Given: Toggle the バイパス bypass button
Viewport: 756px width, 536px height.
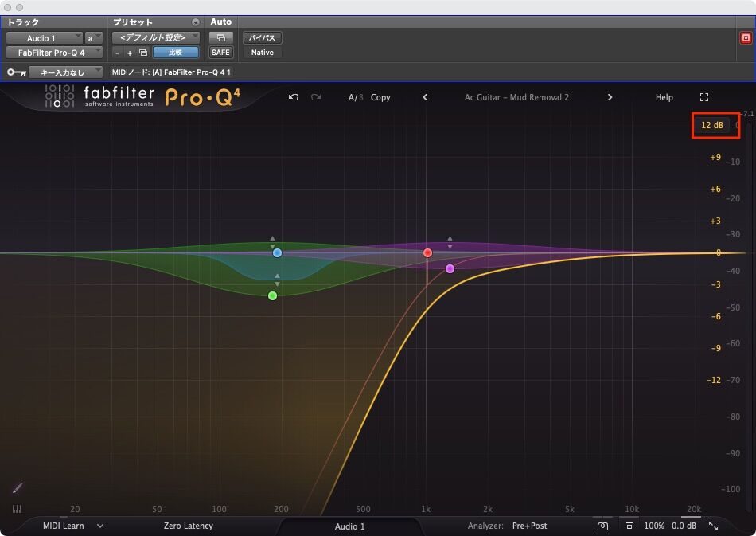Looking at the screenshot, I should (263, 37).
